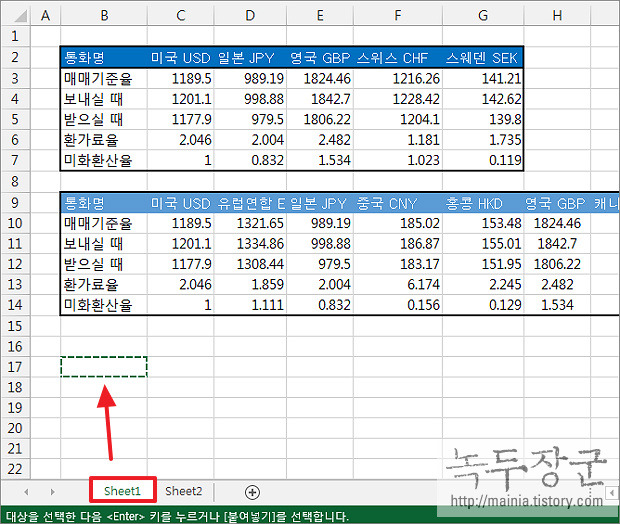Click the 통화명 header cell in row 2

104,58
